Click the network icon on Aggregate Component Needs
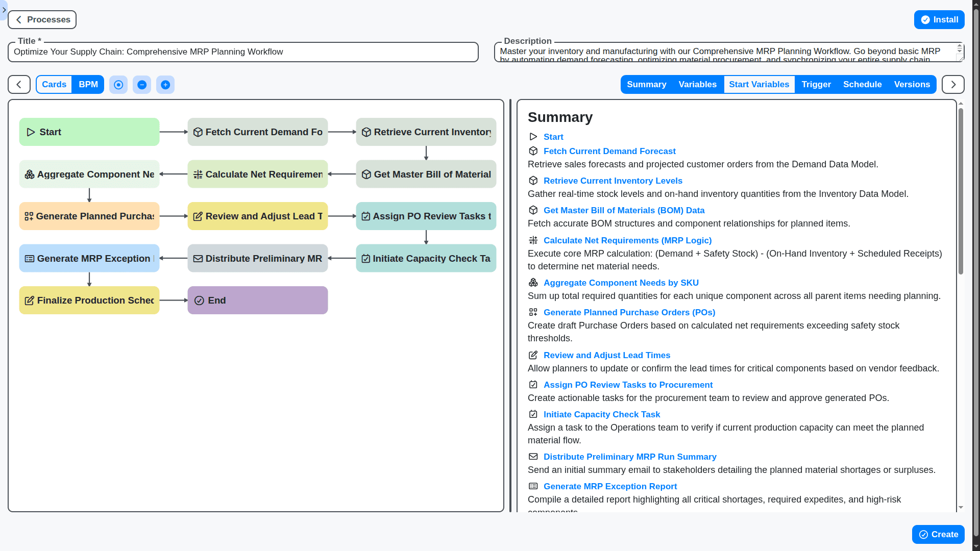980x551 pixels. 30,174
